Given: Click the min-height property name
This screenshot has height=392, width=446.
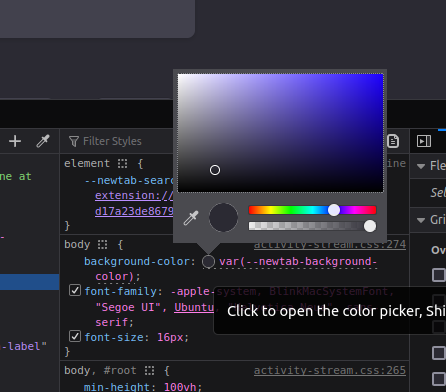Looking at the screenshot, I should [x=117, y=387].
